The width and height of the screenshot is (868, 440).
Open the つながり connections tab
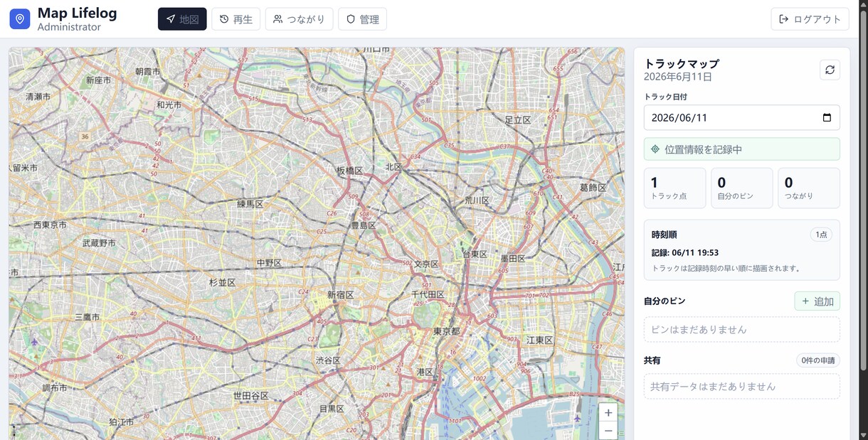(299, 19)
